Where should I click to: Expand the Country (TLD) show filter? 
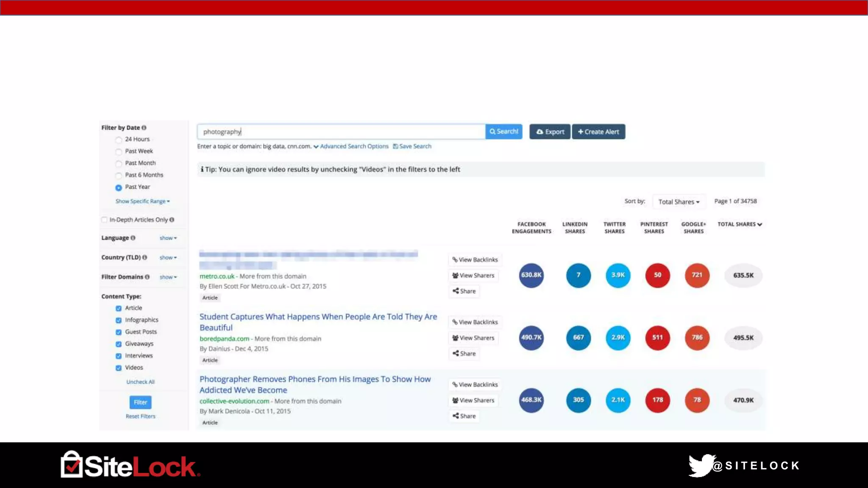[x=168, y=258]
